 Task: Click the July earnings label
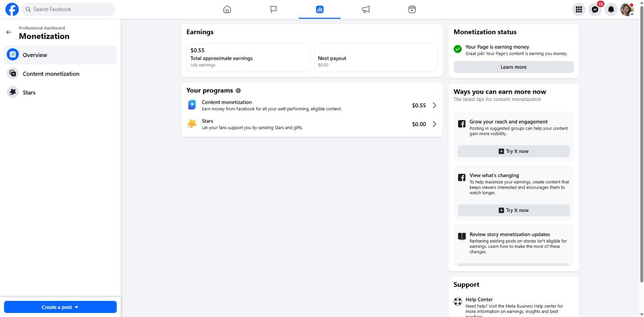[x=203, y=65]
